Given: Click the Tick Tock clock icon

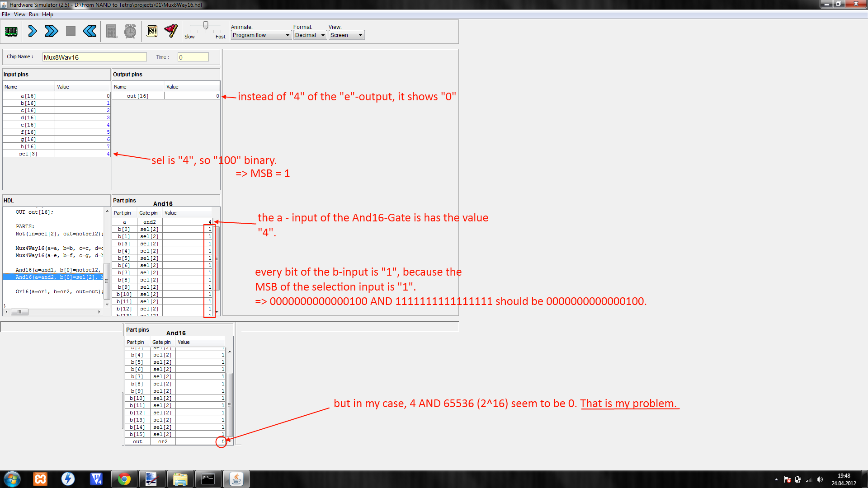Looking at the screenshot, I should coord(130,32).
